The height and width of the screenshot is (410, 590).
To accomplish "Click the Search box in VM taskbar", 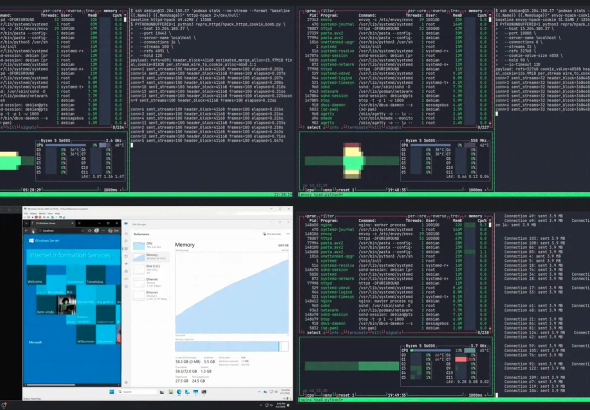I will [137, 392].
